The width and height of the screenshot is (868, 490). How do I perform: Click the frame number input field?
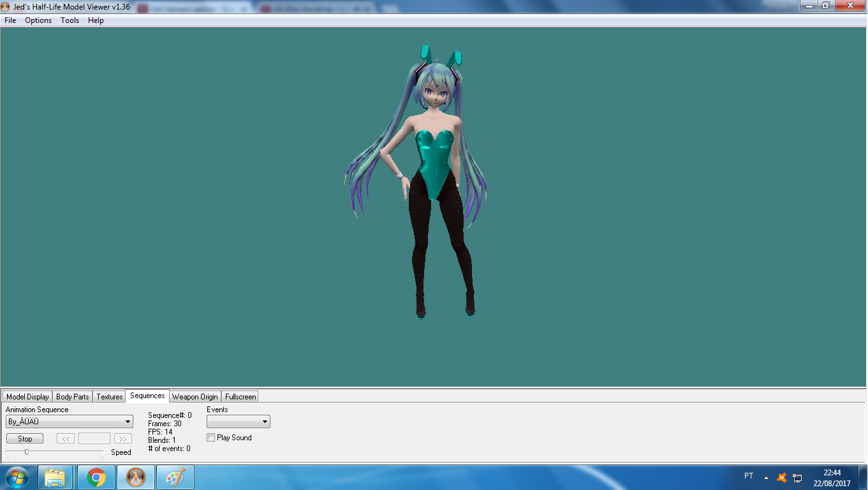click(x=94, y=439)
